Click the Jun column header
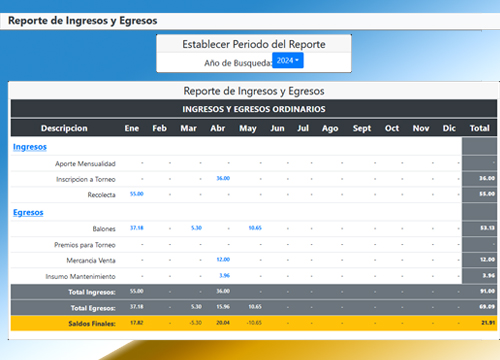 pos(277,128)
